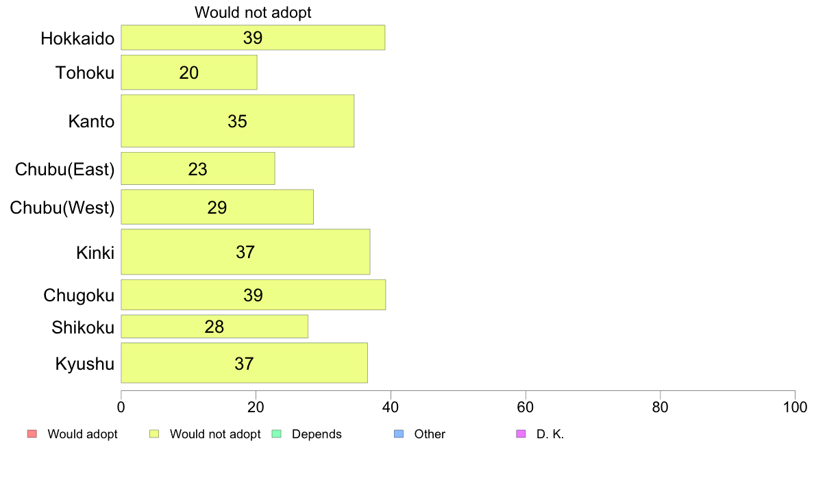Click the Would adopt legend label
814x504 pixels.
click(x=82, y=434)
